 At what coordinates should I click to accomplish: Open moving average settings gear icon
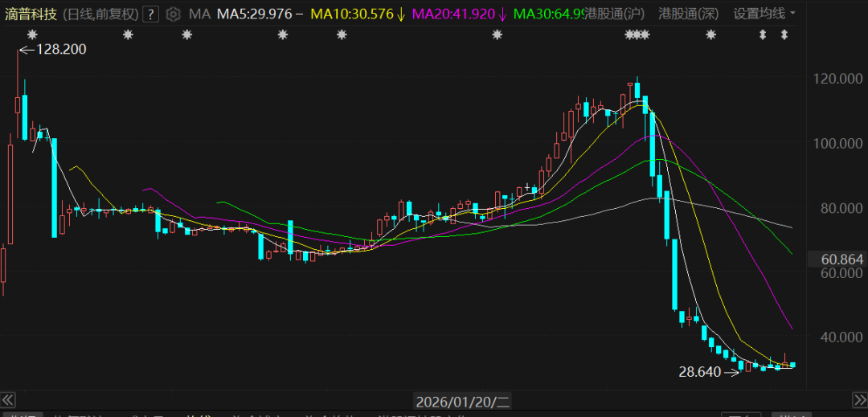(173, 14)
